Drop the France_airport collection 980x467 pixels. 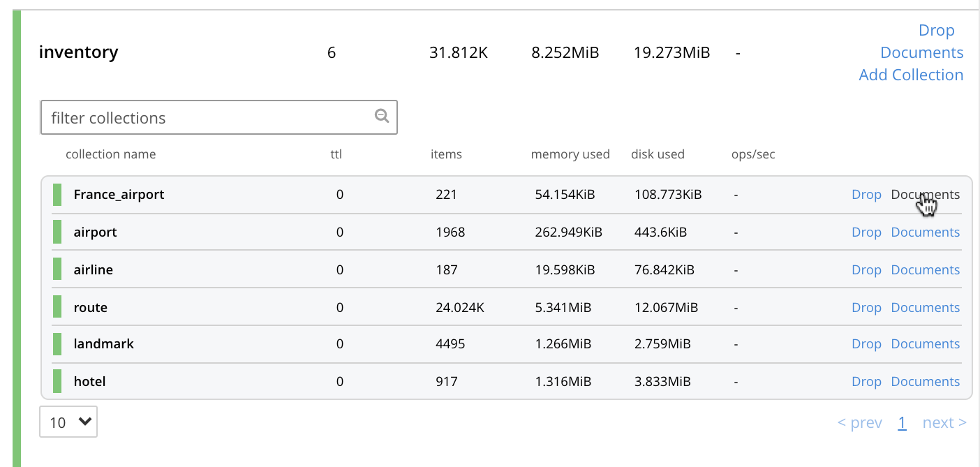(x=866, y=195)
